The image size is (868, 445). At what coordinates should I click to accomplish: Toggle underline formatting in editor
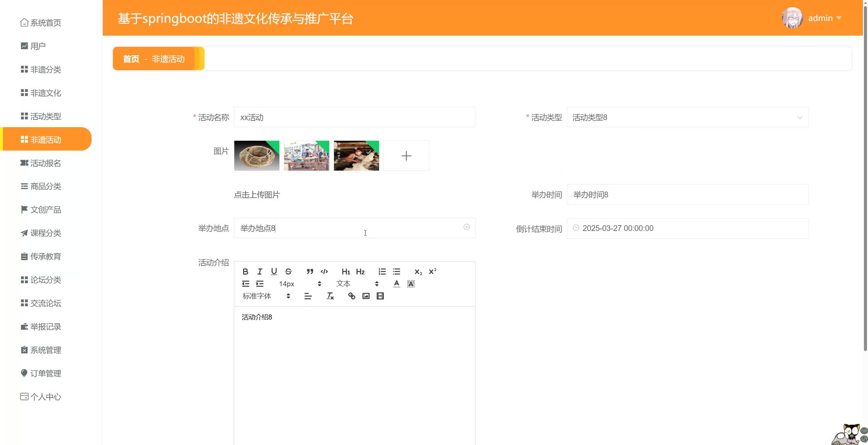coord(274,271)
